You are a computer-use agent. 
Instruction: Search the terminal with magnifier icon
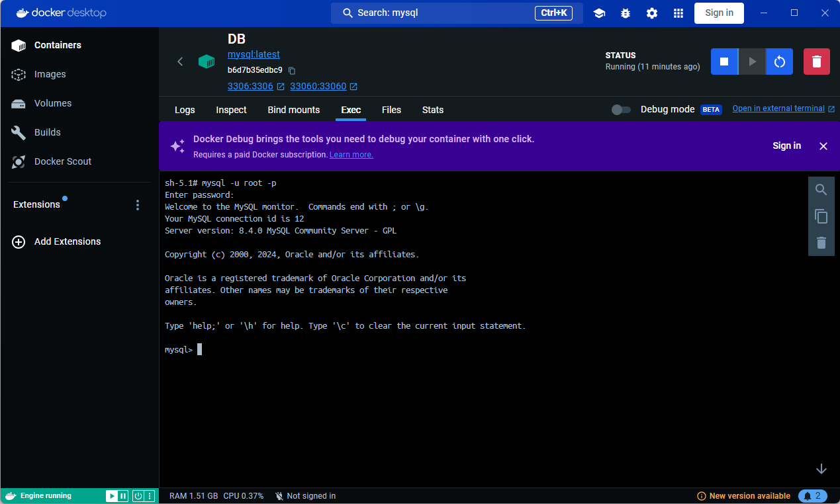click(821, 190)
